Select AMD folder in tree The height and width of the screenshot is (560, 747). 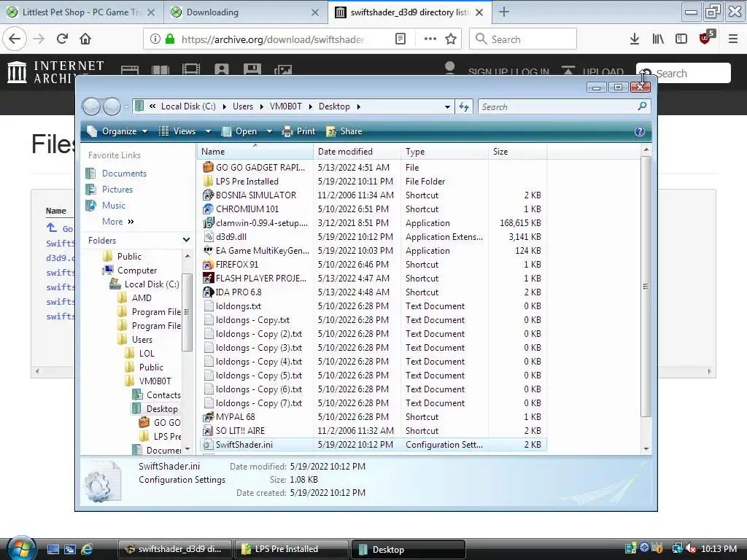(x=142, y=298)
